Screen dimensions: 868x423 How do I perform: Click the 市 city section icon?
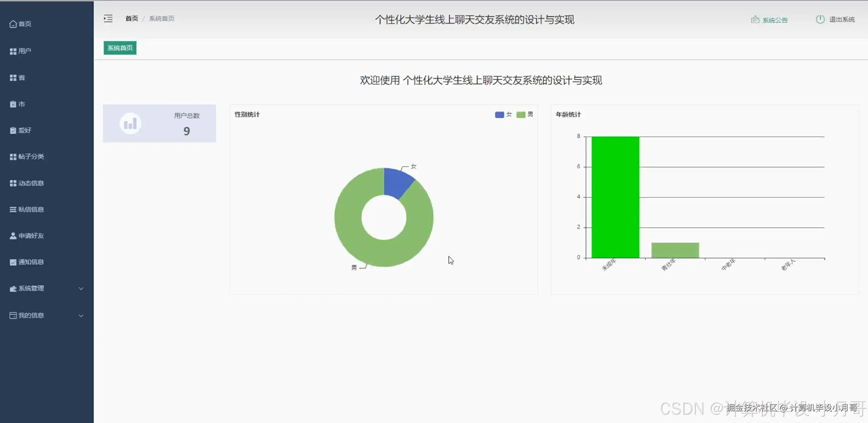tap(13, 104)
